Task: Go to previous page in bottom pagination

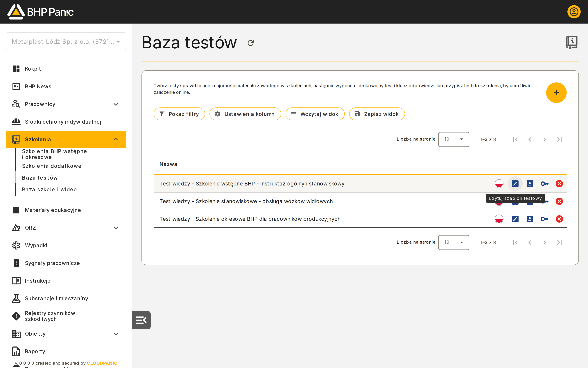Action: pos(530,242)
